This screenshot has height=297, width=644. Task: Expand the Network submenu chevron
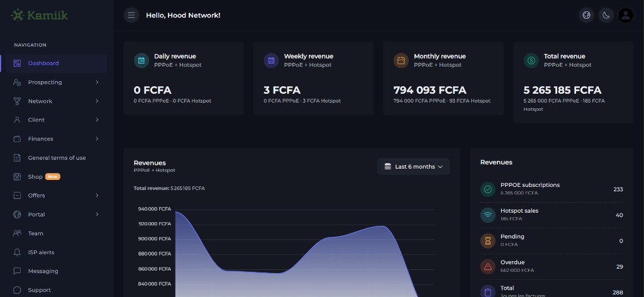coord(97,101)
